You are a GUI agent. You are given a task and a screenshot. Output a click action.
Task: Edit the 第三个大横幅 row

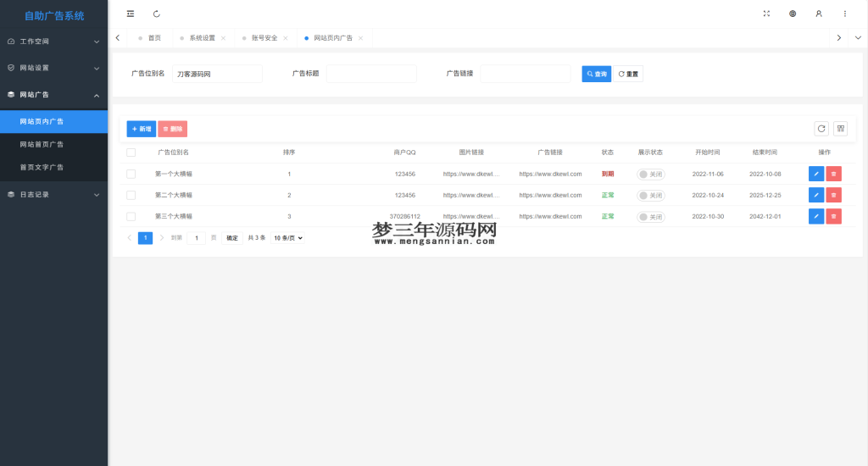click(816, 216)
